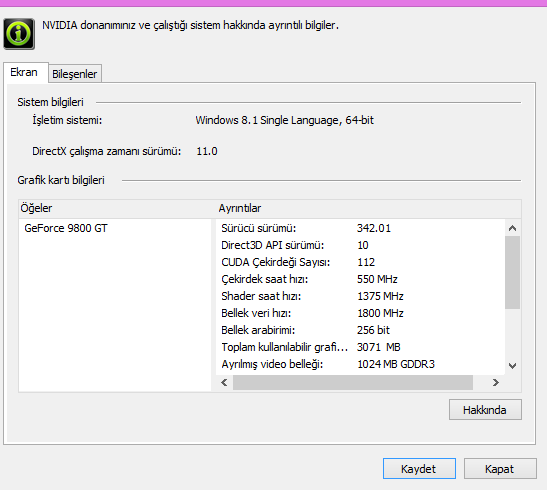The height and width of the screenshot is (490, 547).
Task: Click the vertical scrollbar thumb in details
Action: (x=512, y=272)
